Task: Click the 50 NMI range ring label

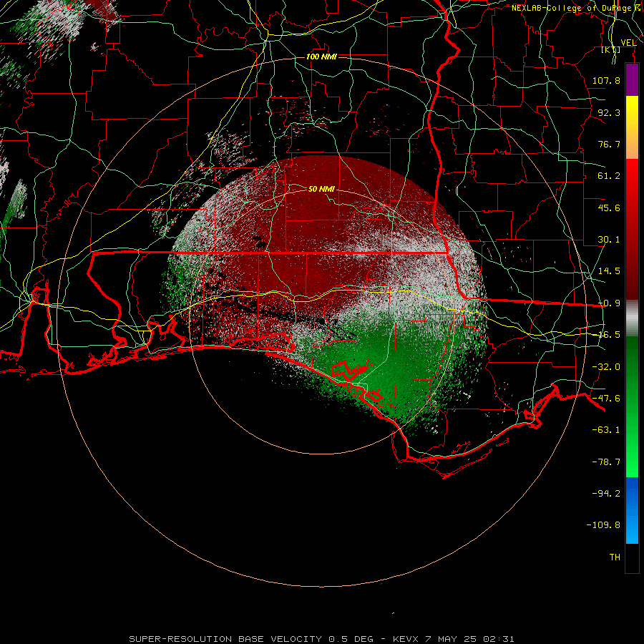Action: click(321, 189)
